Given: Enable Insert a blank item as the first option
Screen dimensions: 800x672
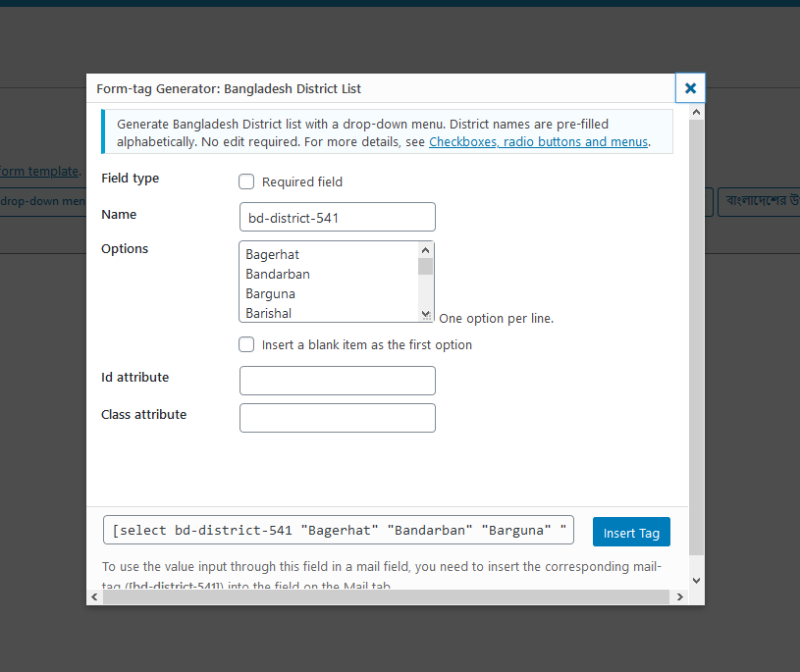Looking at the screenshot, I should (246, 344).
